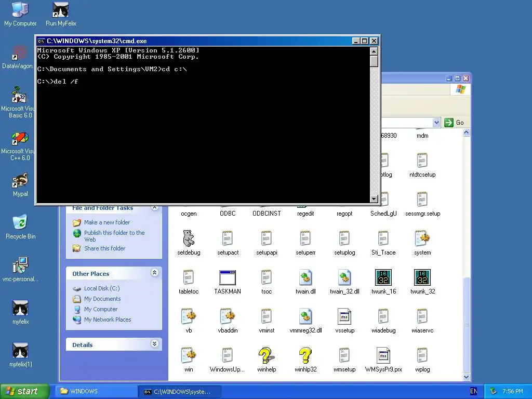Image resolution: width=532 pixels, height=399 pixels.
Task: Select the twain_32.dll file
Action: [x=344, y=281]
